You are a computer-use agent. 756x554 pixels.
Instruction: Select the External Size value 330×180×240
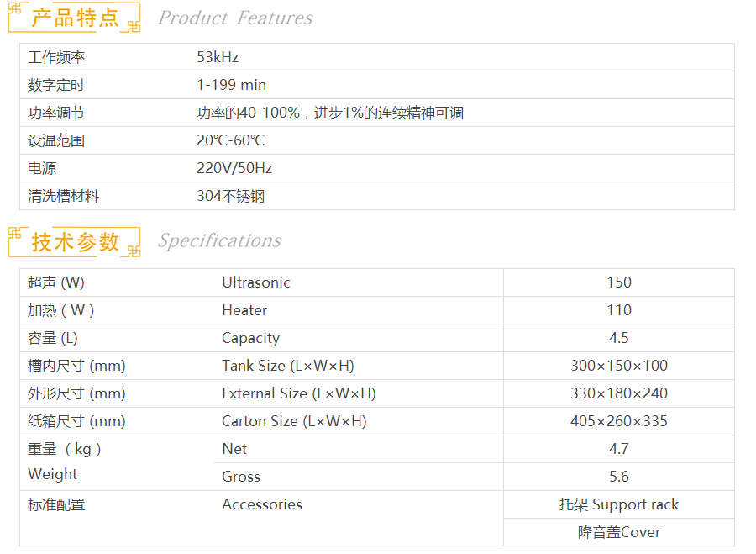(619, 393)
